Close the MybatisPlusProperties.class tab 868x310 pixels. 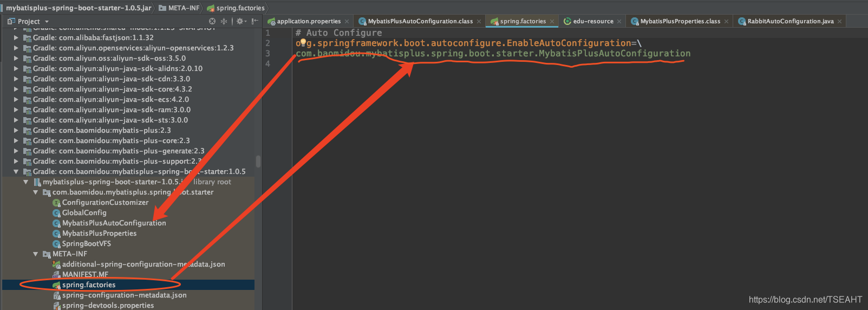(x=726, y=22)
